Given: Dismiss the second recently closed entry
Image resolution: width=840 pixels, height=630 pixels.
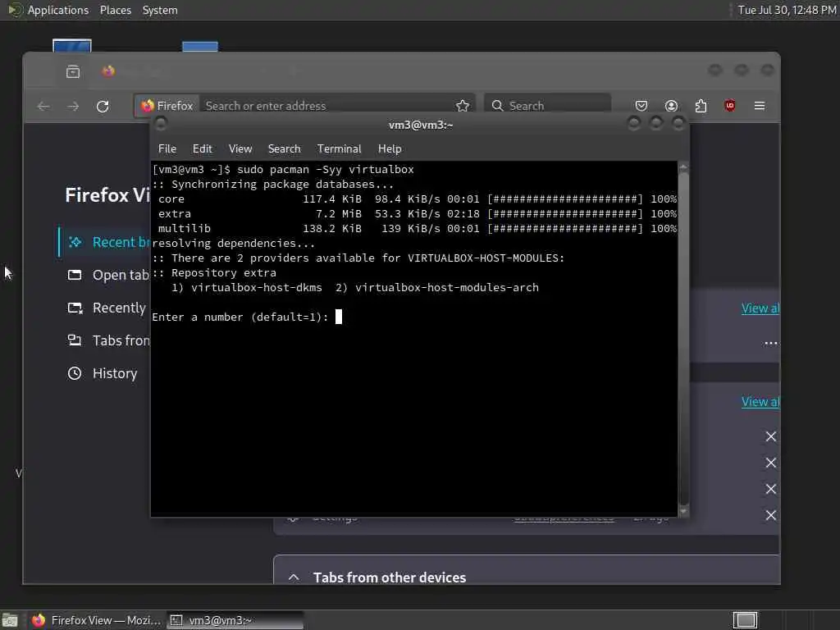Looking at the screenshot, I should 771,463.
